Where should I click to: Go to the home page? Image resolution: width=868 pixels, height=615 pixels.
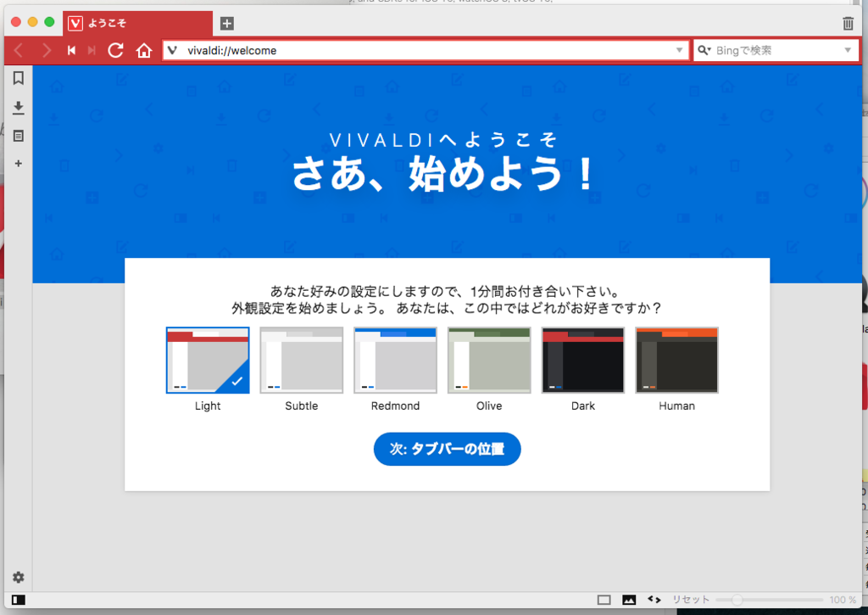pyautogui.click(x=144, y=50)
